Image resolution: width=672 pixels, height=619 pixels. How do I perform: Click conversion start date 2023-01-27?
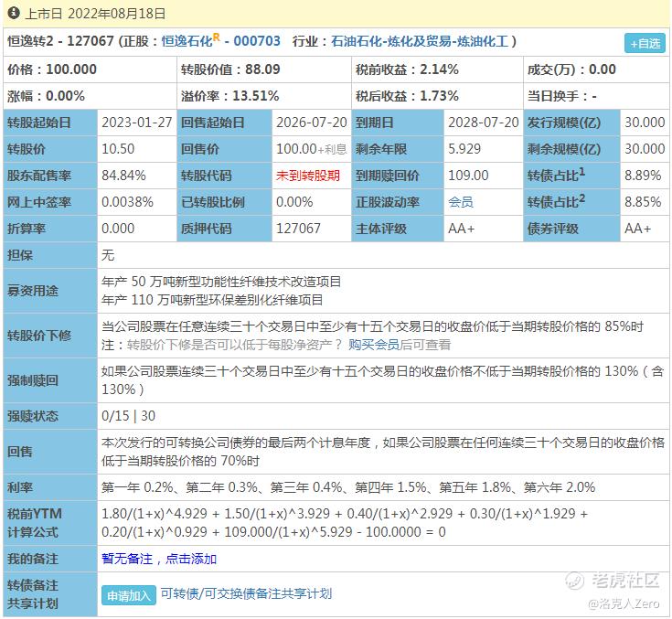click(137, 123)
